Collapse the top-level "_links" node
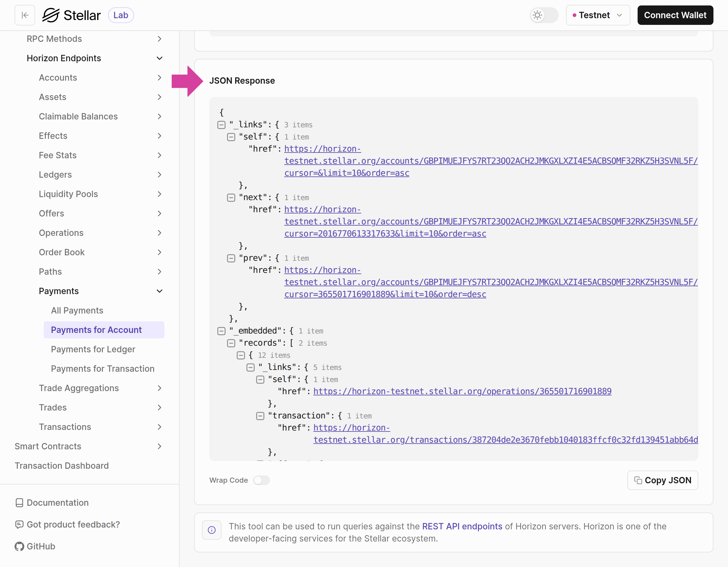 coord(221,125)
